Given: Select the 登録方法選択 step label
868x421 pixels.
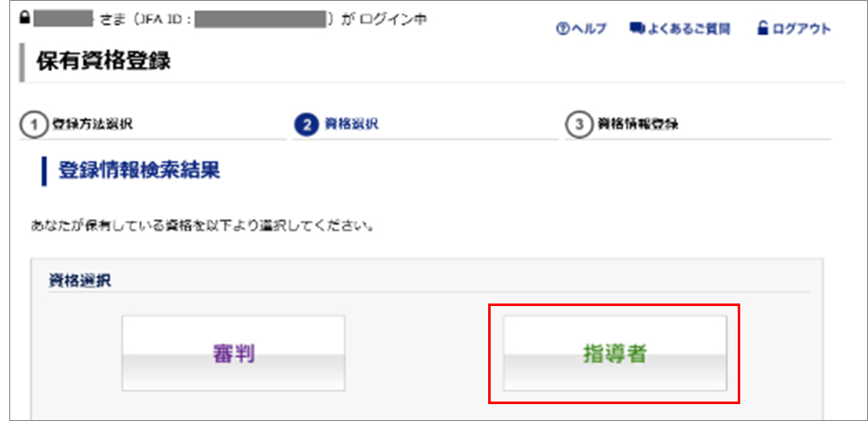Looking at the screenshot, I should click(x=92, y=124).
